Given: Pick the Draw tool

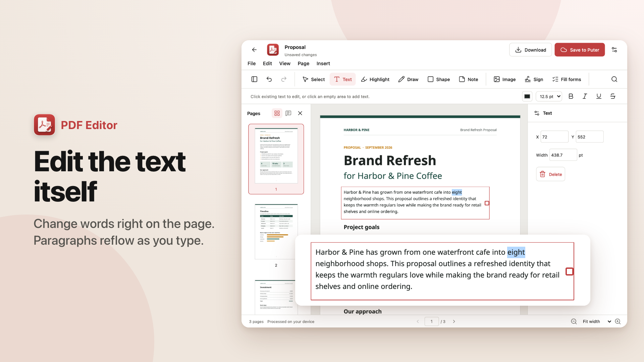Looking at the screenshot, I should click(x=408, y=79).
